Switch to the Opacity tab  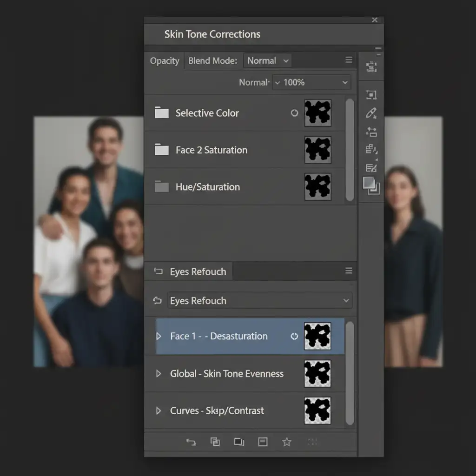pos(165,61)
